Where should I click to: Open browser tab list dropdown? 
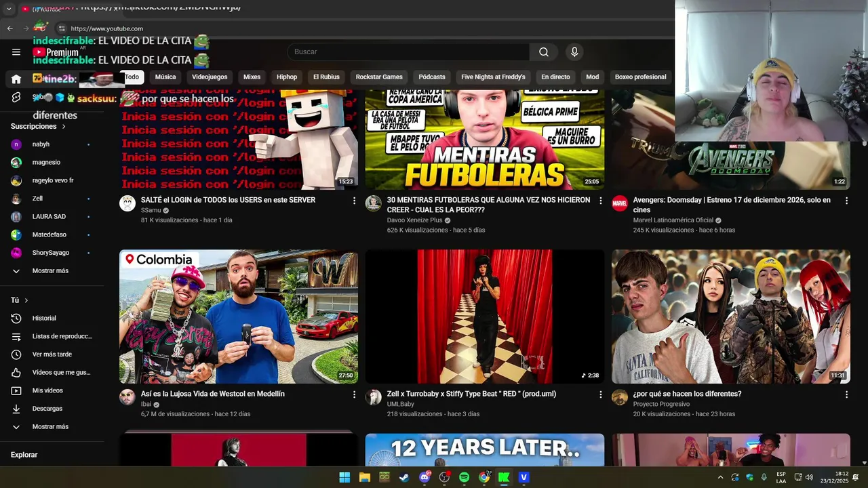coord(9,9)
